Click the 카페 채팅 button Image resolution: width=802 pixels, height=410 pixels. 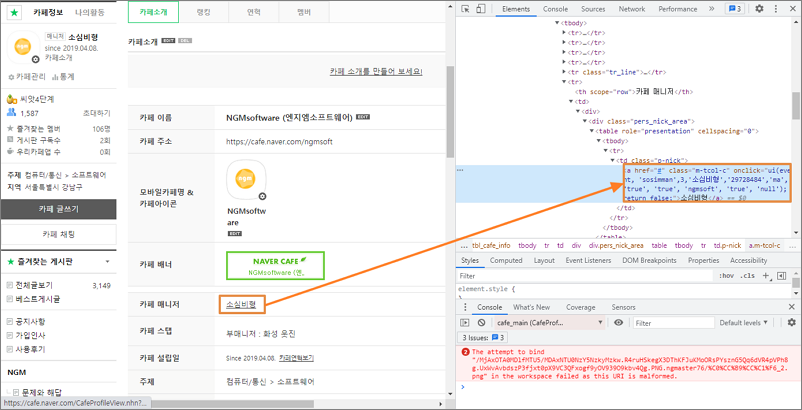59,234
